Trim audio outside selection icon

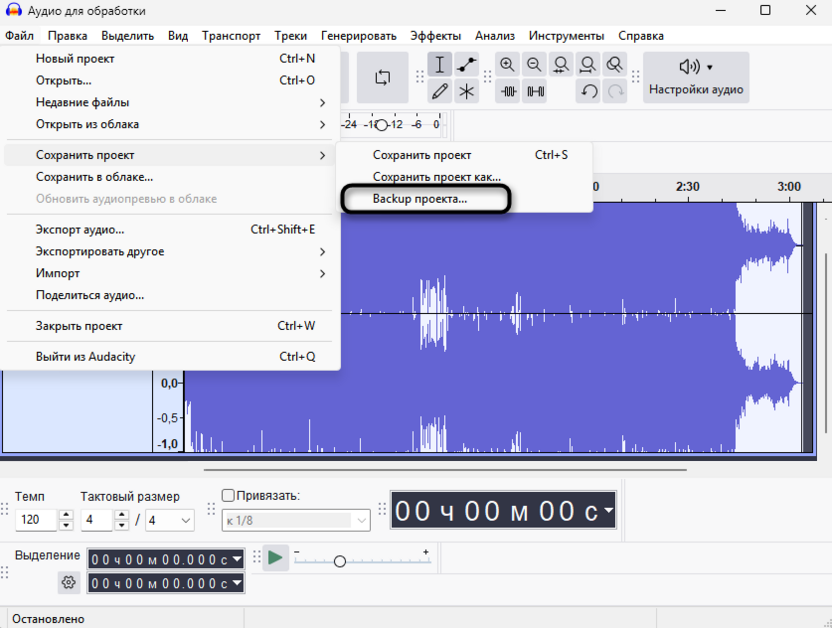[x=509, y=90]
